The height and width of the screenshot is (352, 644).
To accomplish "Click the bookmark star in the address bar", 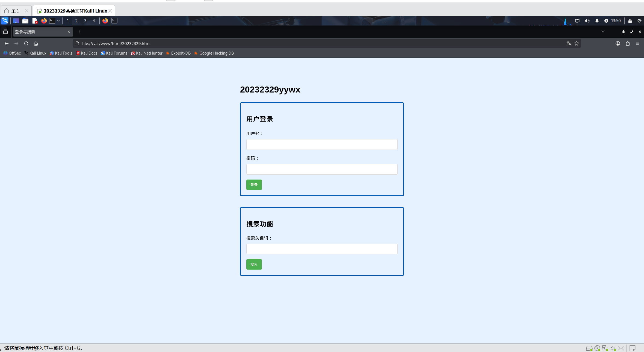I will [577, 43].
